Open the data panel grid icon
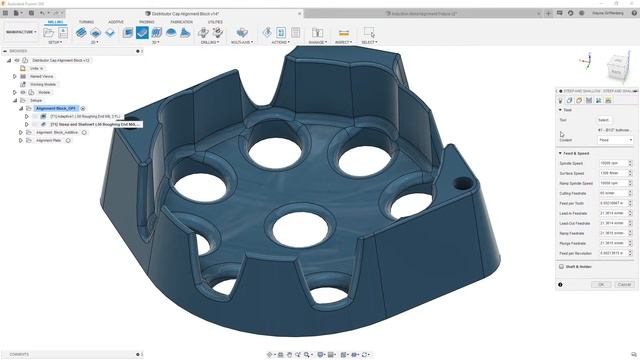Screen dimensions: 640x360 coord(5,13)
